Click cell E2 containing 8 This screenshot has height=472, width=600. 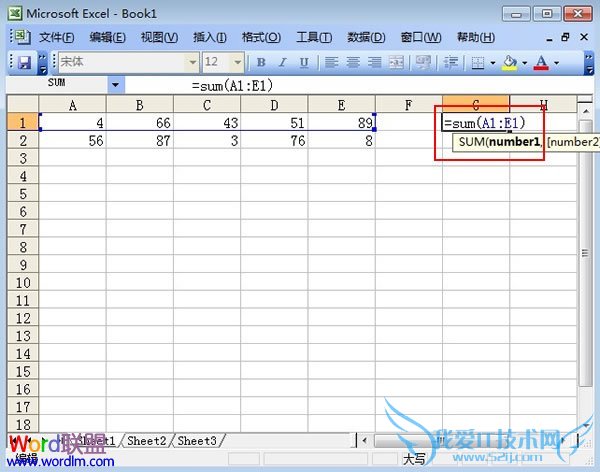coord(341,140)
